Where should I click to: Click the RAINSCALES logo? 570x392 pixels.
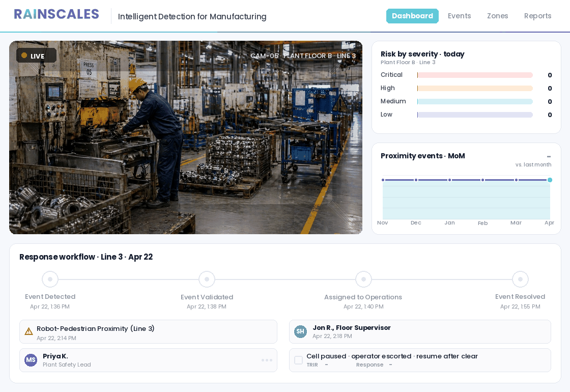tap(56, 14)
